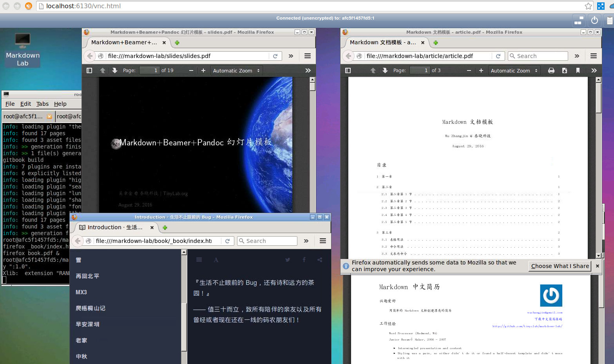Image resolution: width=614 pixels, height=364 pixels.
Task: Click the current view bookmark icon in article.pdf
Action: click(577, 70)
